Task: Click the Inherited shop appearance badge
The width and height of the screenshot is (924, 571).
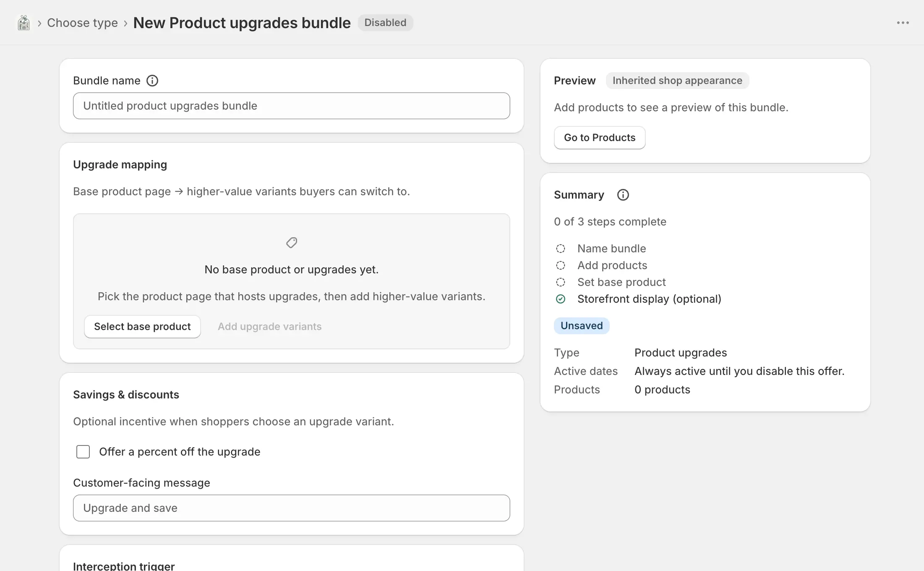Action: [x=677, y=81]
